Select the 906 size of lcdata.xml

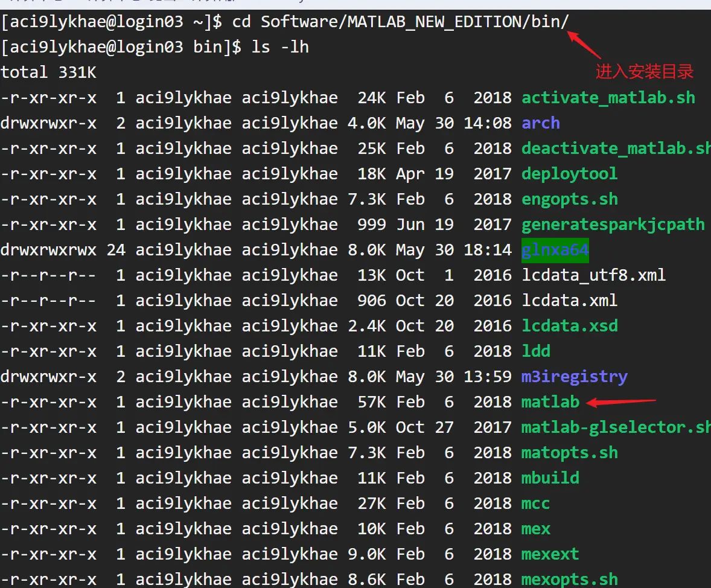tap(372, 301)
